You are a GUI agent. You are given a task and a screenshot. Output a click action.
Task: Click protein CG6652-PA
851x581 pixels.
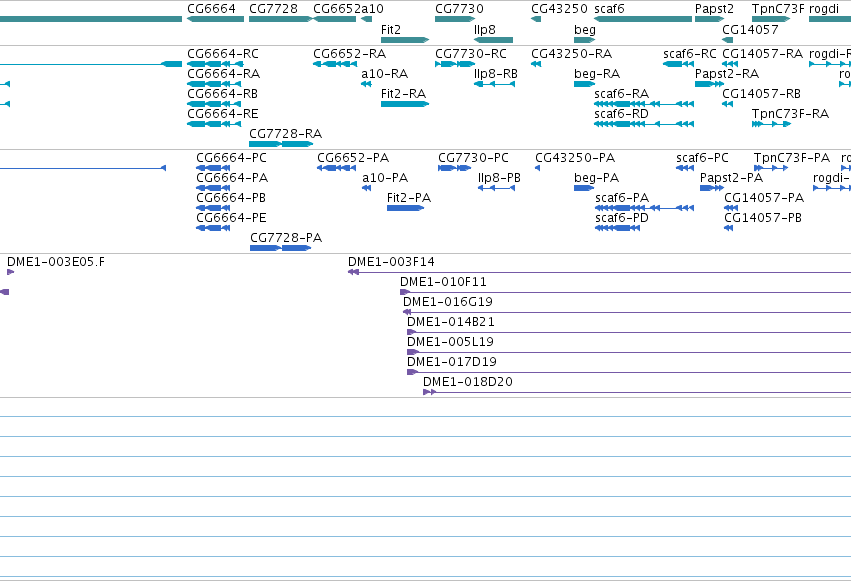[x=336, y=168]
